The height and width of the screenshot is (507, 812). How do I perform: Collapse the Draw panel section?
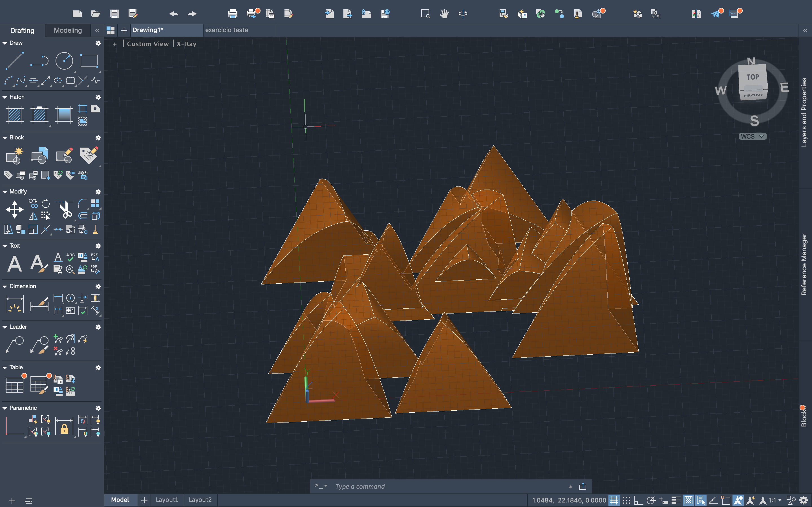(x=5, y=43)
